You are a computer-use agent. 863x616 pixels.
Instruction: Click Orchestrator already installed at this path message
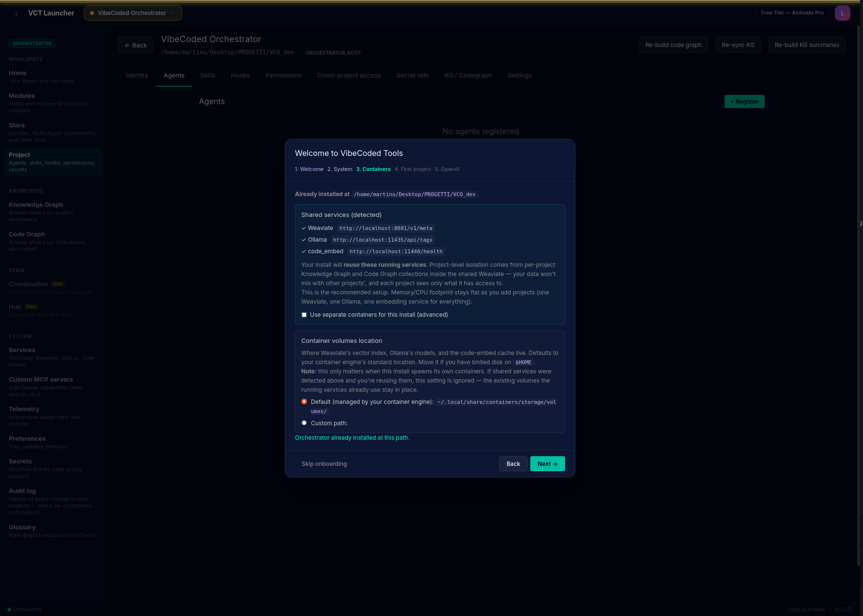352,438
